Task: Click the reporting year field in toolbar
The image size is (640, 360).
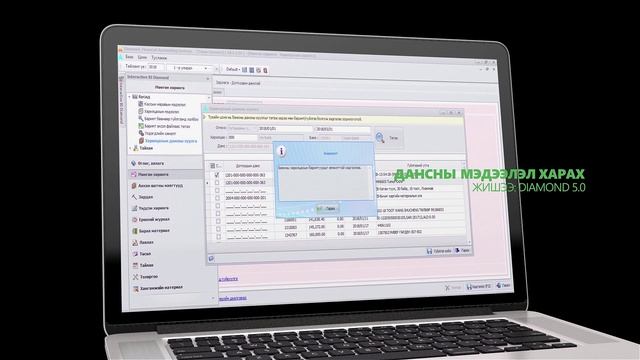Action: pos(155,67)
